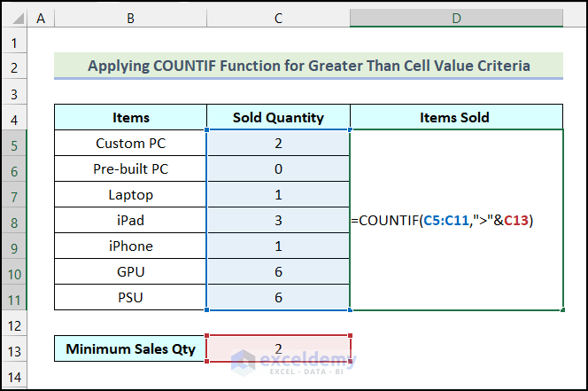Select the "Pre-built PC" cell
This screenshot has width=588, height=391.
[131, 168]
